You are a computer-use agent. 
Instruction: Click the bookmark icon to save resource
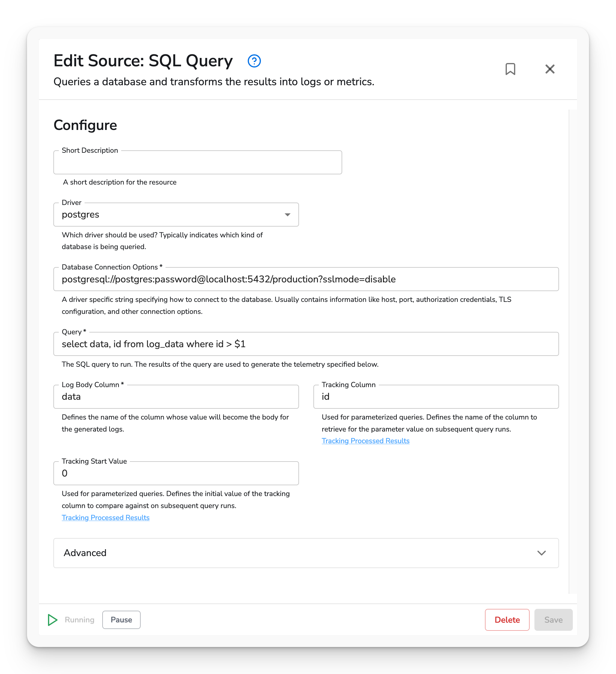[x=510, y=69]
